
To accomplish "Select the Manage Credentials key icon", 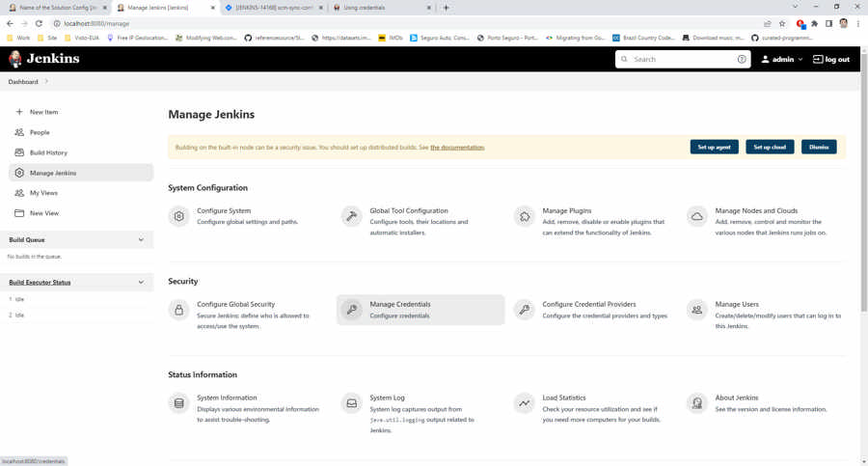I will point(352,310).
